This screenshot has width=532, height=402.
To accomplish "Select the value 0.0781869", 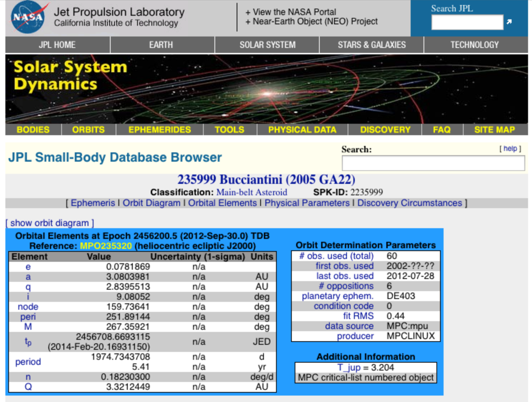I will pyautogui.click(x=128, y=267).
